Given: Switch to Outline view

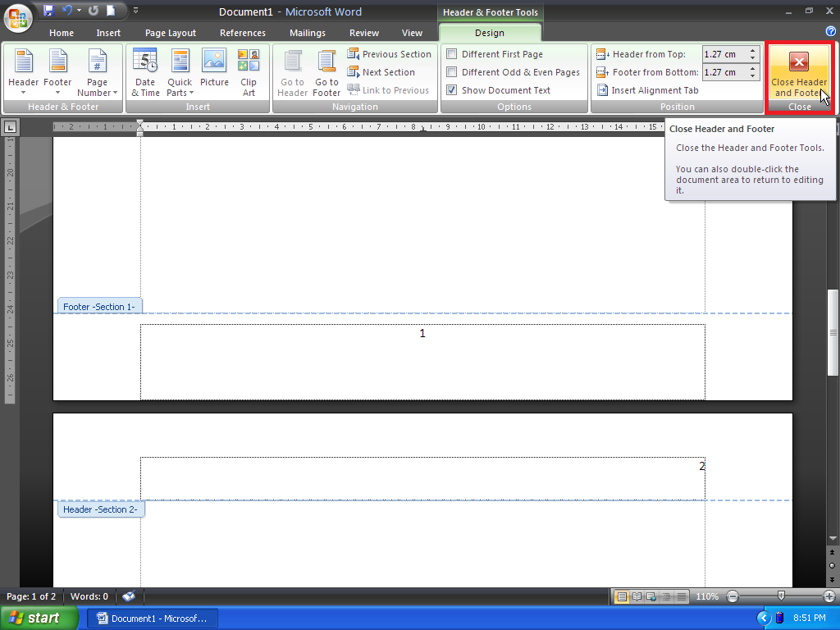Looking at the screenshot, I should pyautogui.click(x=666, y=596).
